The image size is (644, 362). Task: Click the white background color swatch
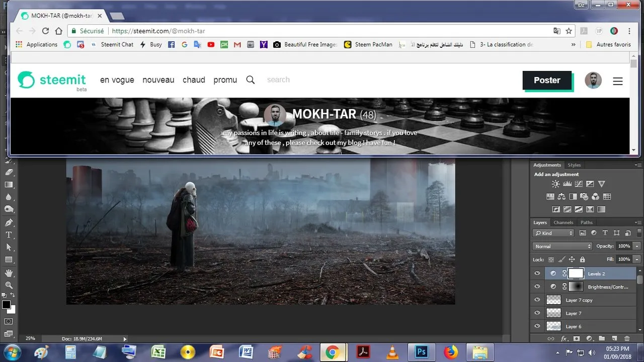(12, 310)
